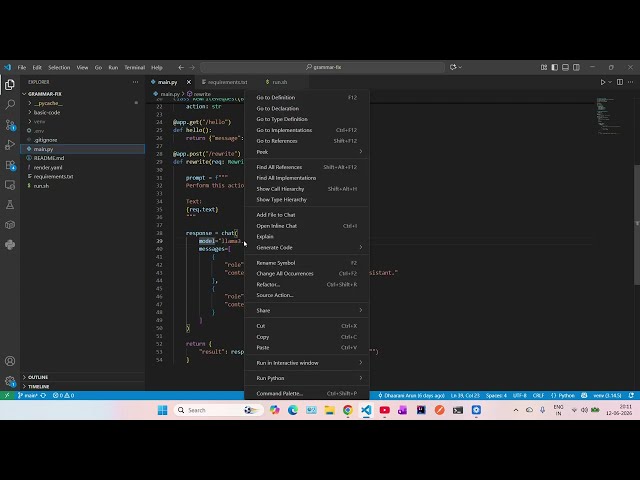The width and height of the screenshot is (640, 480).
Task: Expand the venv folder
Action: point(40,122)
